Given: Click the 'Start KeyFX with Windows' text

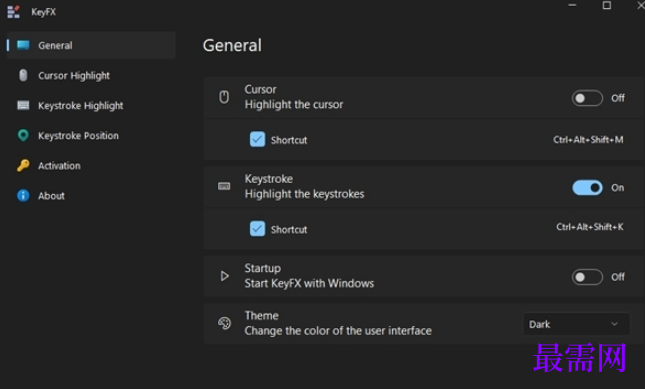Looking at the screenshot, I should [309, 283].
